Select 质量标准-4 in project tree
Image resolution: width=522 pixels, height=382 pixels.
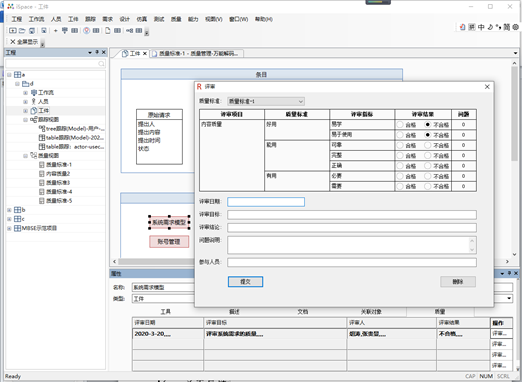click(59, 192)
